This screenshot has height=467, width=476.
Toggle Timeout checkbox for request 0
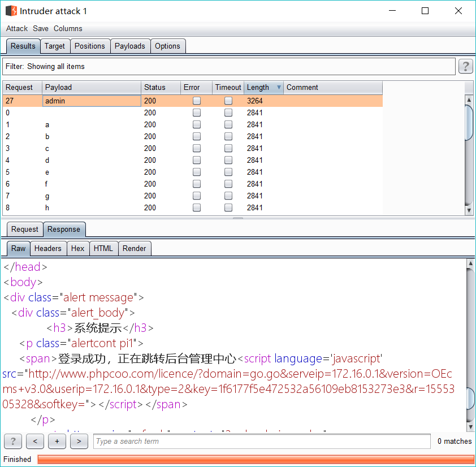pos(228,113)
